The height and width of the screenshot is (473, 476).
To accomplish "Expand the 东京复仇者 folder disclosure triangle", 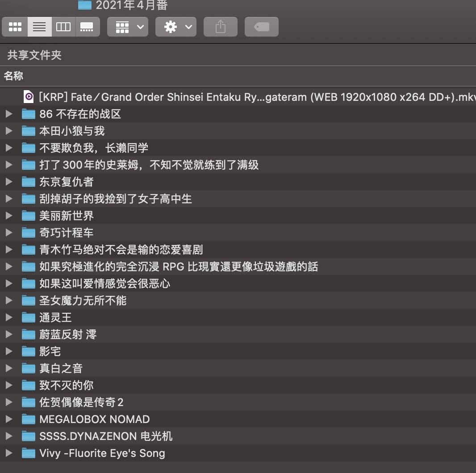I will (x=8, y=182).
